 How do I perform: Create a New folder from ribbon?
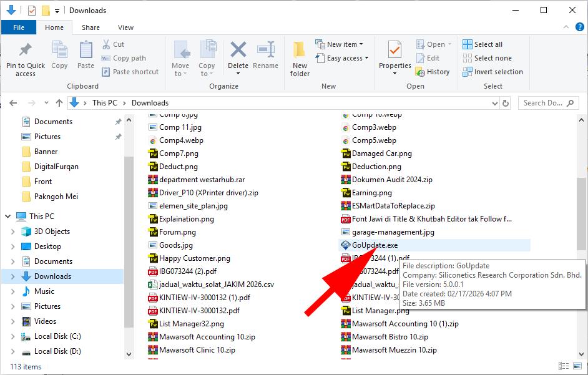(300, 58)
